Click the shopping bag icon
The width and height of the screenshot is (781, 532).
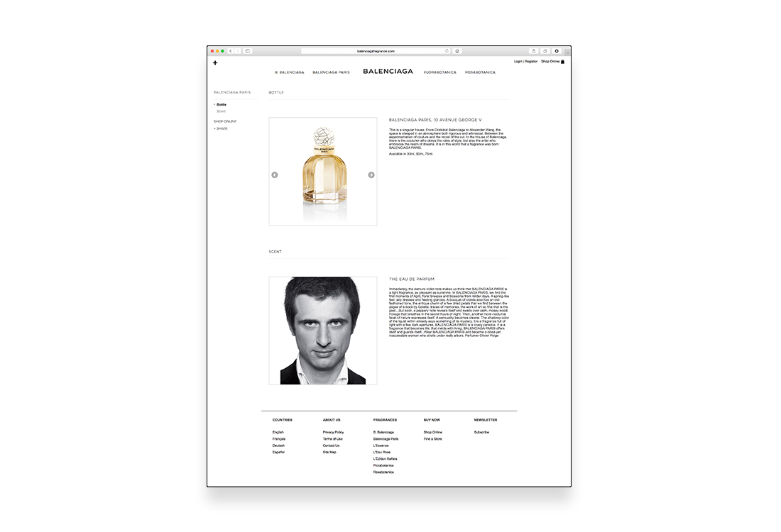coord(563,62)
